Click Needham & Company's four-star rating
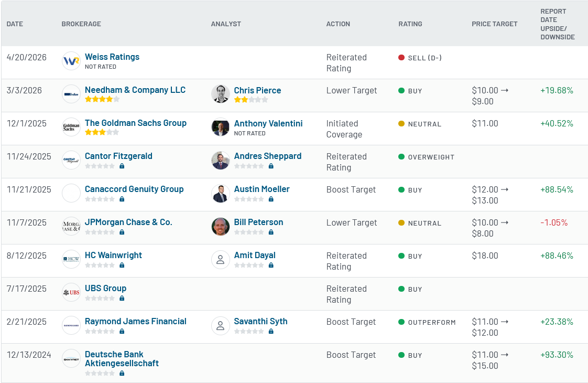This screenshot has height=383, width=588. (102, 99)
